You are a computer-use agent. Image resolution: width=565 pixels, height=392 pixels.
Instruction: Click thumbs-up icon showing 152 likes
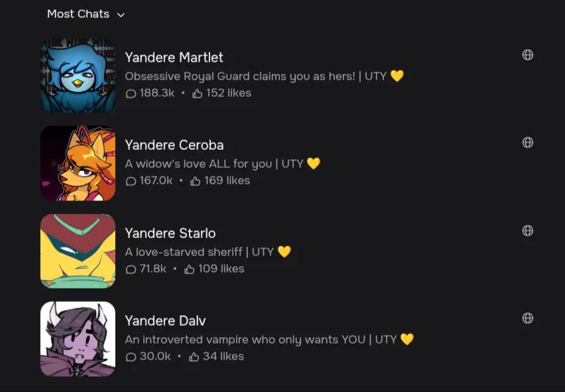[x=197, y=94]
